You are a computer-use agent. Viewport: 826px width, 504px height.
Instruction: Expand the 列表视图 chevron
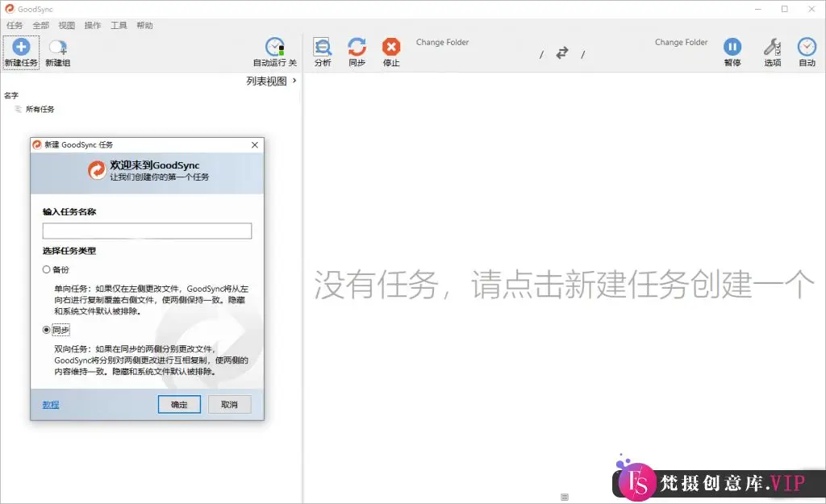294,81
